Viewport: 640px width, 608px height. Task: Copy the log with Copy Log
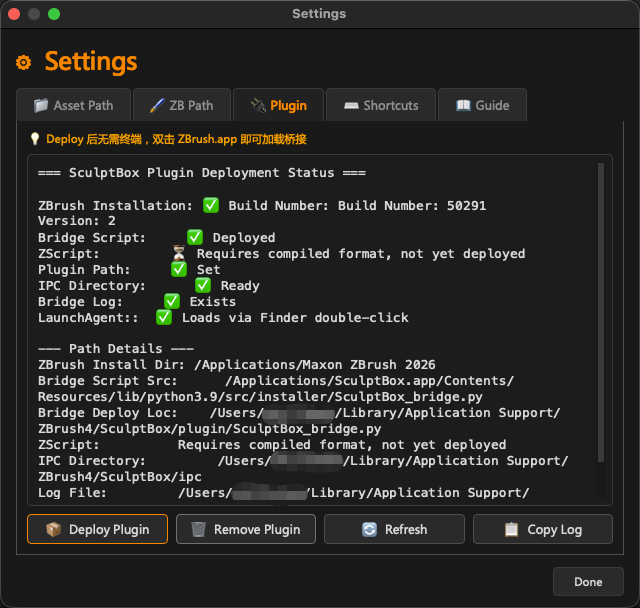click(x=543, y=529)
